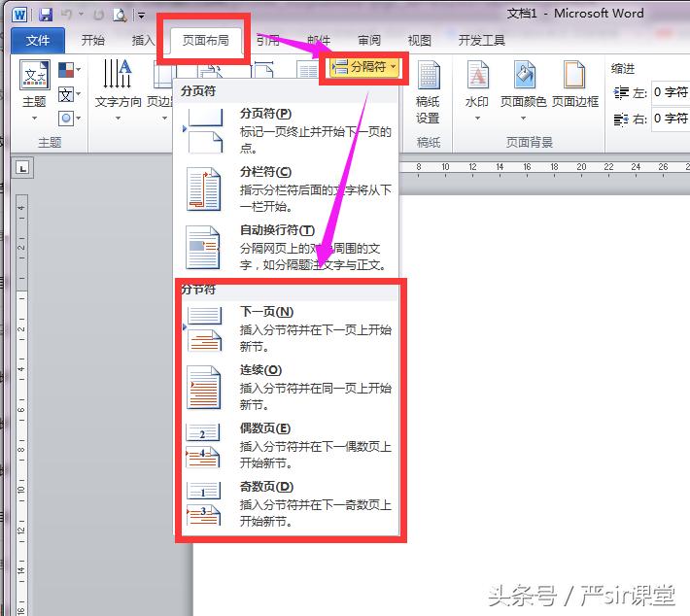Click the right indent 右 input field
This screenshot has height=616, width=690.
pos(671,118)
